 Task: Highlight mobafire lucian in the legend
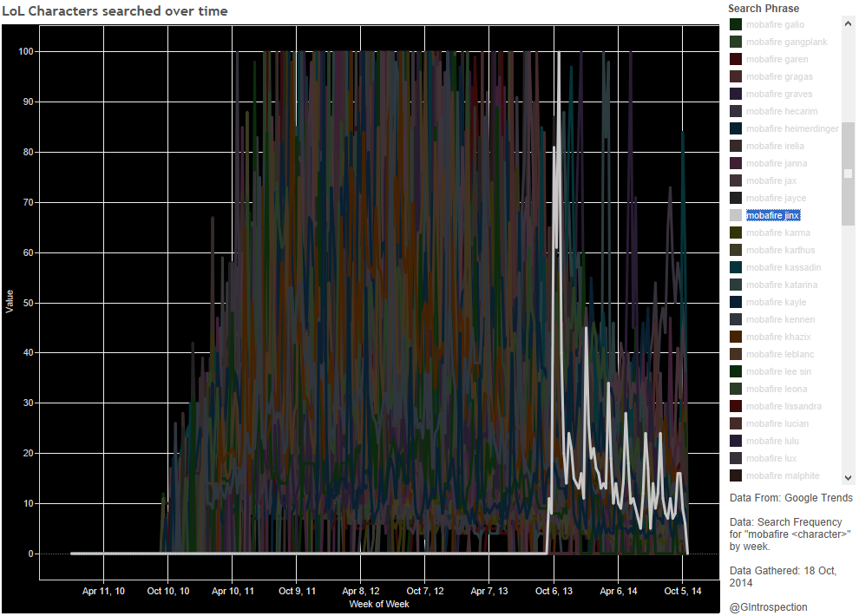pos(777,423)
